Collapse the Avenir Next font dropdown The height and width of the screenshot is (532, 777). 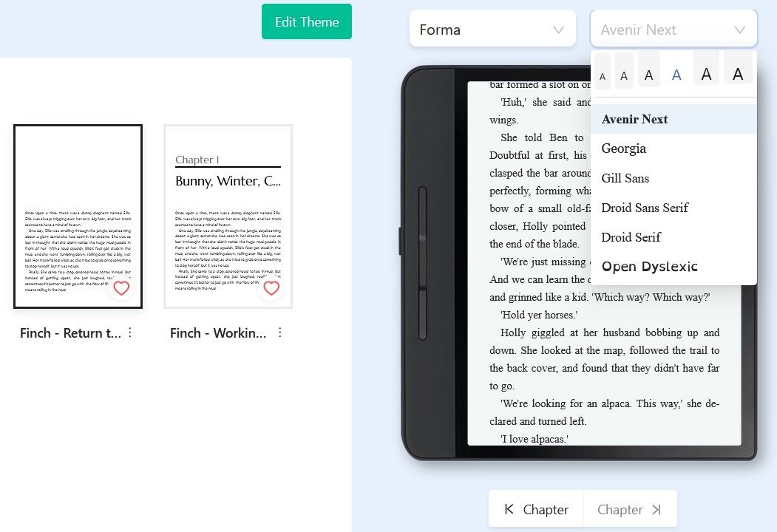point(673,30)
